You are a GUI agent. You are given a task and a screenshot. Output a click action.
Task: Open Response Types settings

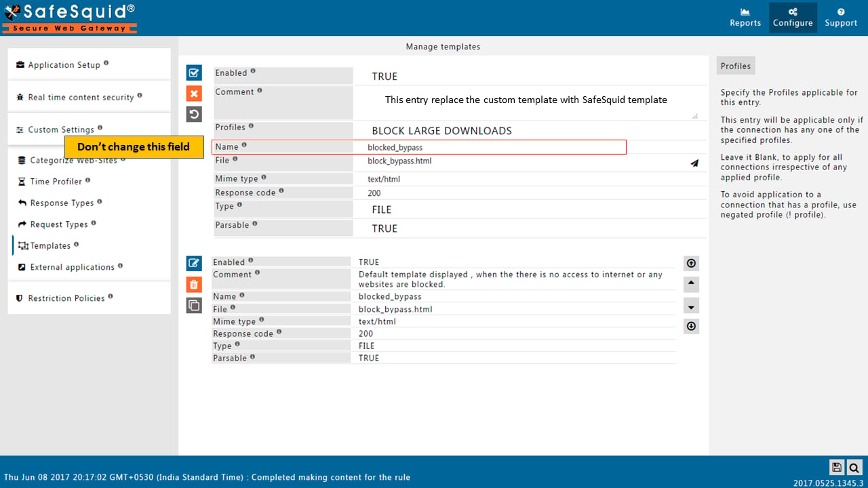pos(62,203)
